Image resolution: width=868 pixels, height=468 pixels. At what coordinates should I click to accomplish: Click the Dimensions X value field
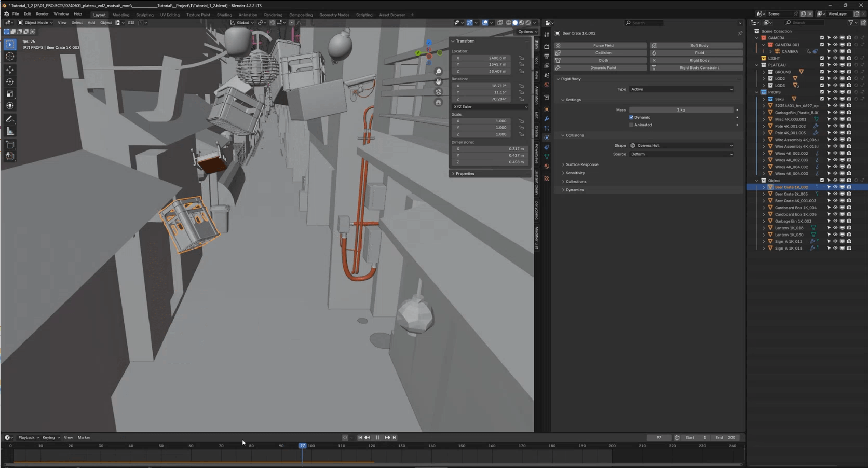click(x=490, y=149)
